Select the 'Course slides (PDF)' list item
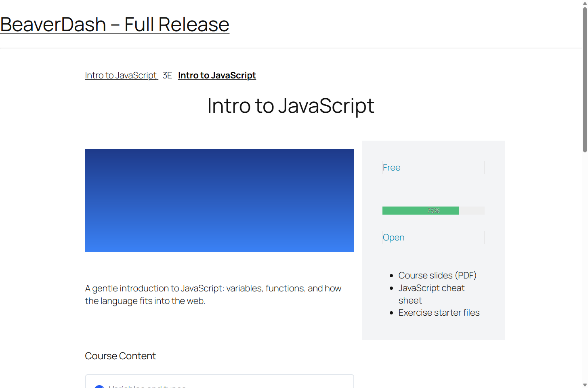This screenshot has width=588, height=388. click(x=437, y=275)
